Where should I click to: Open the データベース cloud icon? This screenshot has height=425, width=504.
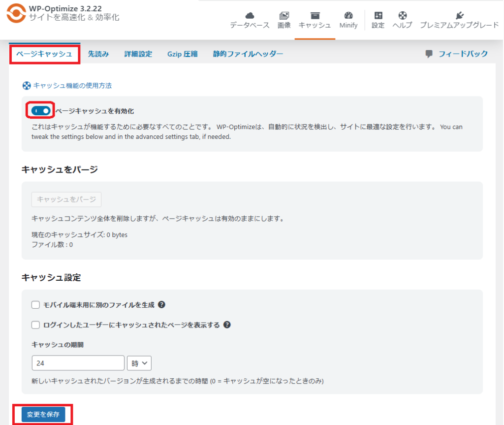[x=250, y=15]
